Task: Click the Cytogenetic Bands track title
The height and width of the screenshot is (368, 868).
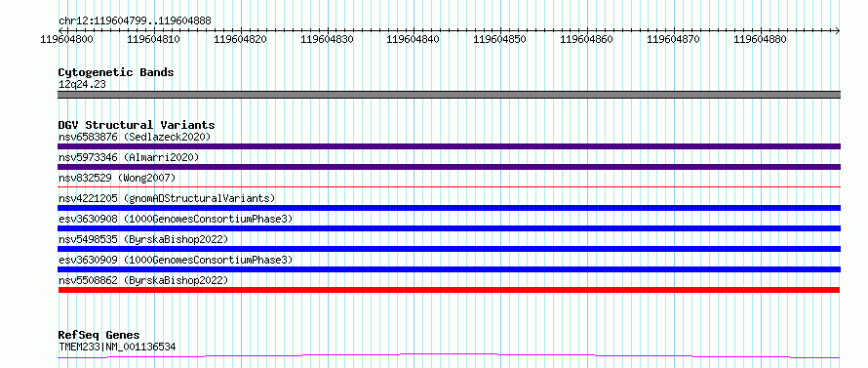Action: point(116,72)
